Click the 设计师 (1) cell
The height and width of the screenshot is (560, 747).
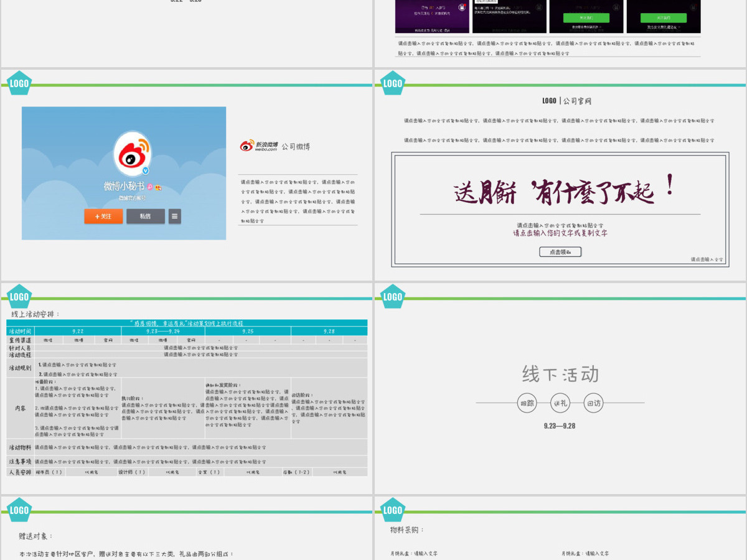tap(133, 472)
